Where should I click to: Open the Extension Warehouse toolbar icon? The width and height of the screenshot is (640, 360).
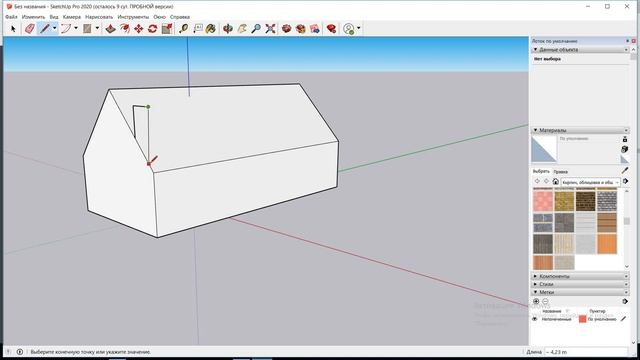[x=301, y=29]
